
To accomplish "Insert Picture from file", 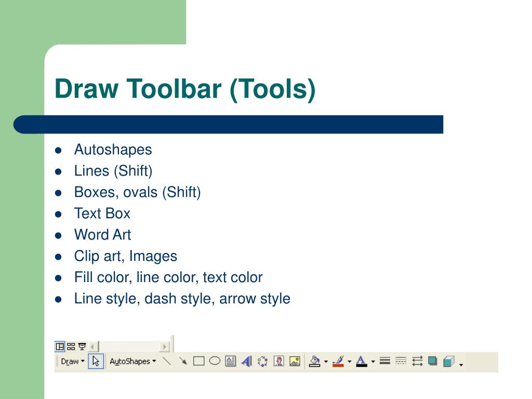I will [295, 362].
